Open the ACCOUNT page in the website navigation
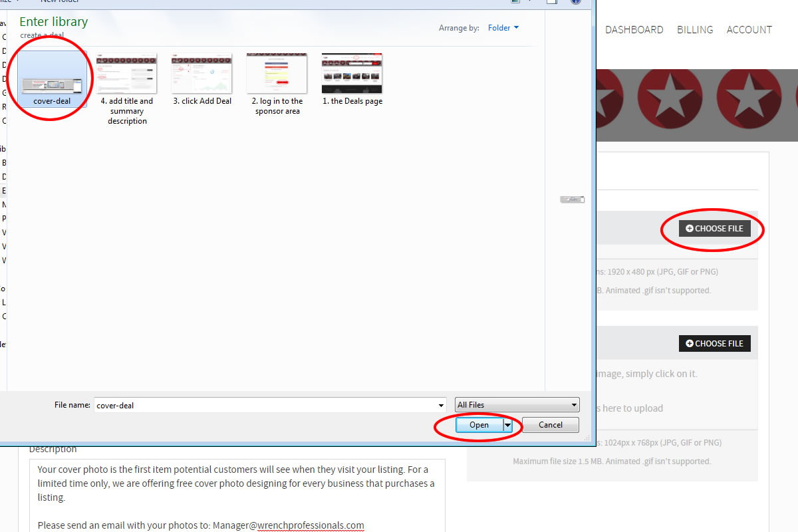The width and height of the screenshot is (798, 532). pyautogui.click(x=749, y=29)
